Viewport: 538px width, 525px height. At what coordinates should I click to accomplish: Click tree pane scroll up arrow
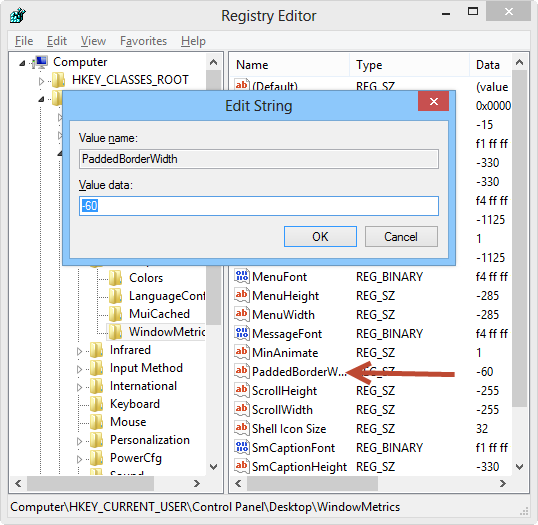213,62
